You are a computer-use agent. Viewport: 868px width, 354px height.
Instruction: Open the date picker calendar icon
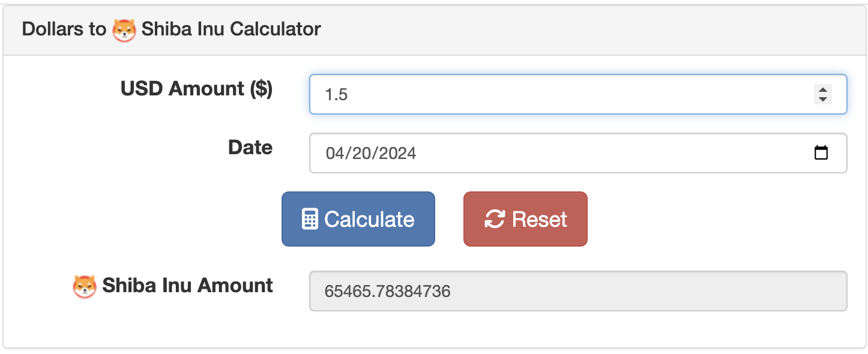[822, 152]
